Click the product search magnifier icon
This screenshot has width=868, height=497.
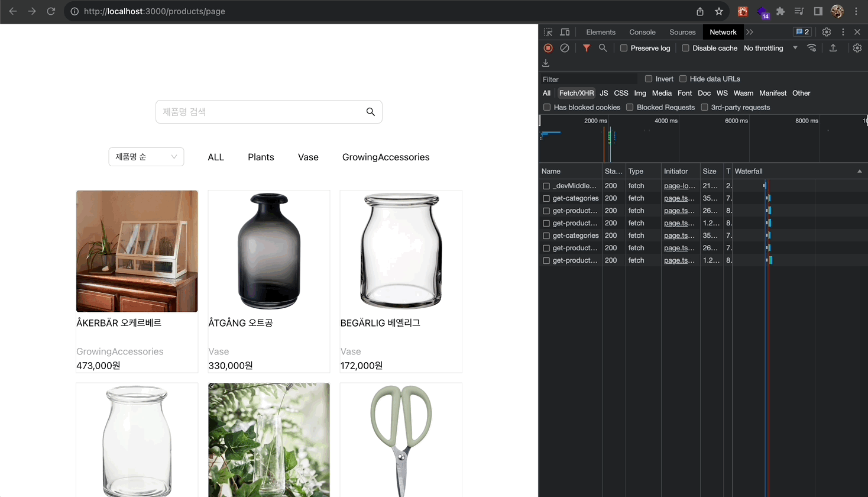[x=371, y=112]
